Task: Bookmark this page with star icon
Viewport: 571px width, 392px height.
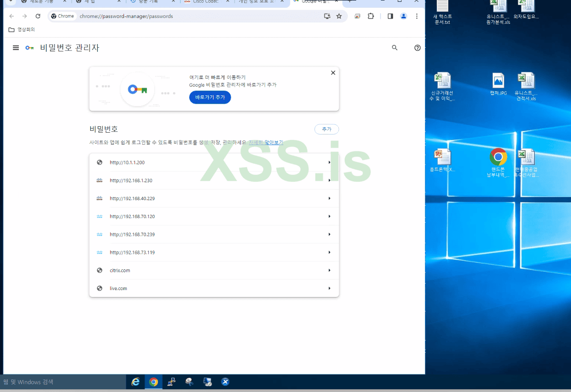Action: pos(339,16)
